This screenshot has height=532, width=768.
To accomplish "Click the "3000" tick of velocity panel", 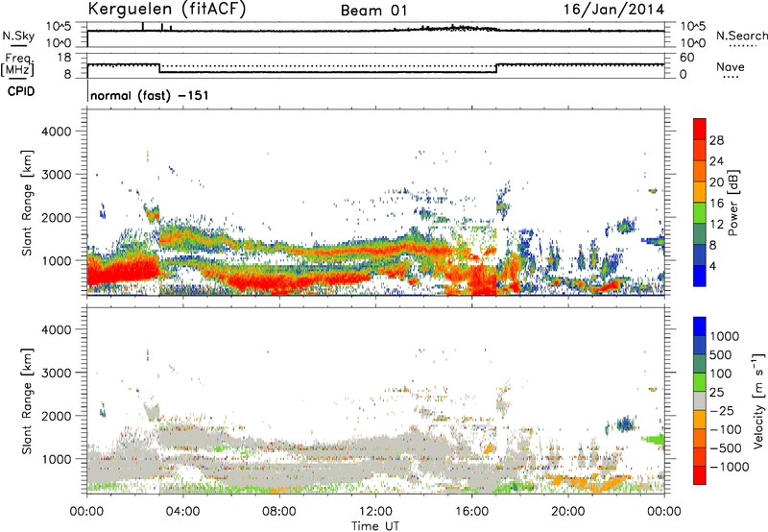I will [56, 373].
